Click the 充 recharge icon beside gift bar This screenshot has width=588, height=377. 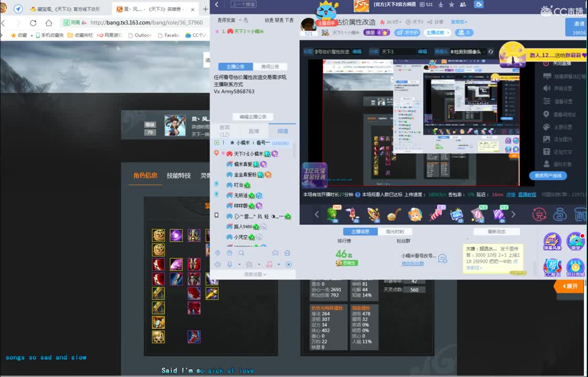(x=540, y=215)
